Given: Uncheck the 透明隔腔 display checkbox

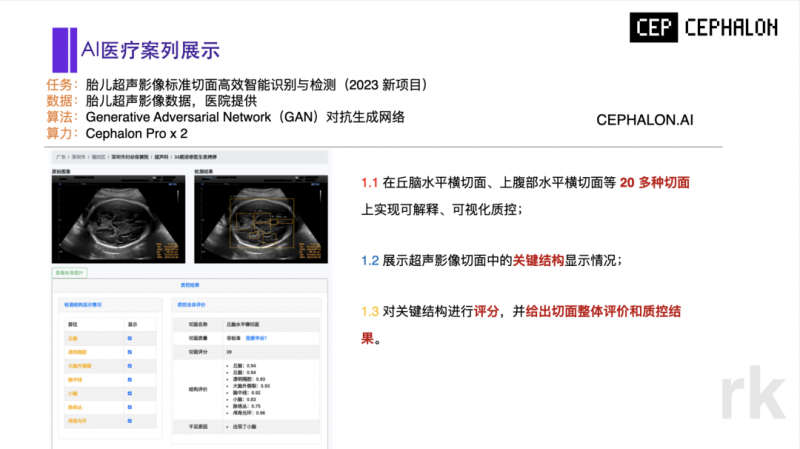Looking at the screenshot, I should [130, 352].
